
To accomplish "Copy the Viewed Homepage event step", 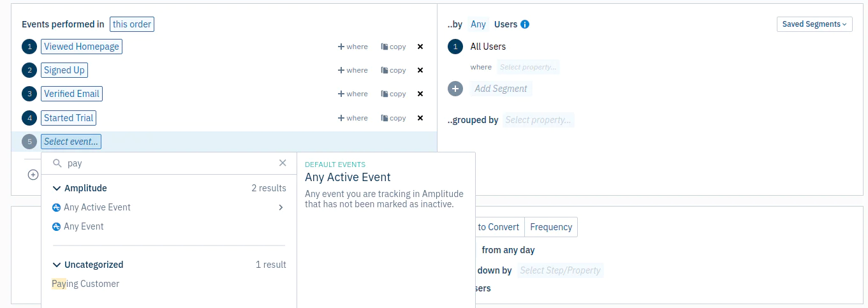I will coord(393,47).
